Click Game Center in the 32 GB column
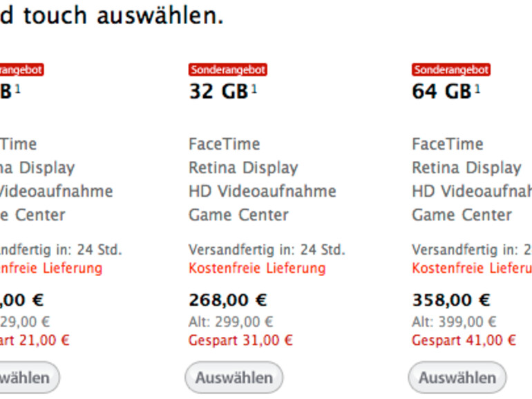Screen dimensions: 532x399 click(x=238, y=215)
